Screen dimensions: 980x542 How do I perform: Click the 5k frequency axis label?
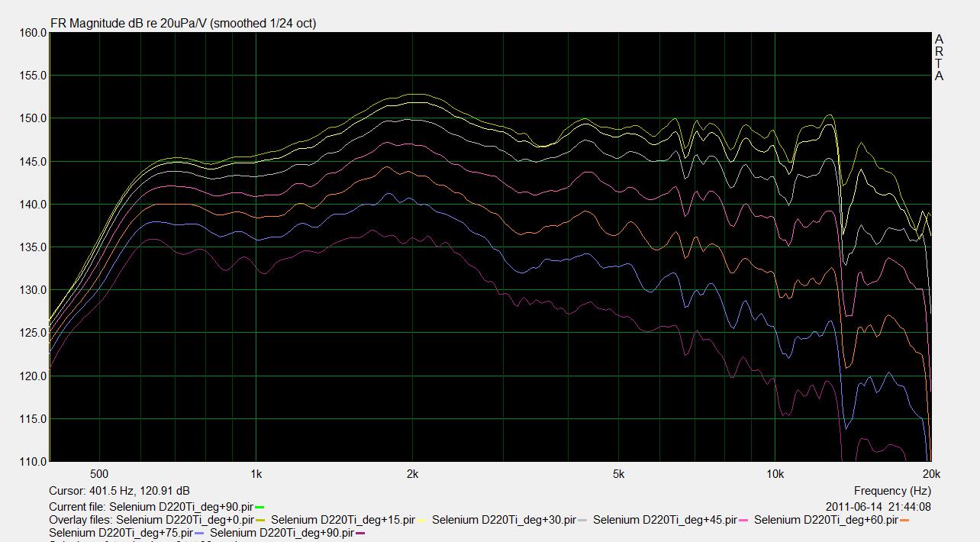pyautogui.click(x=618, y=473)
